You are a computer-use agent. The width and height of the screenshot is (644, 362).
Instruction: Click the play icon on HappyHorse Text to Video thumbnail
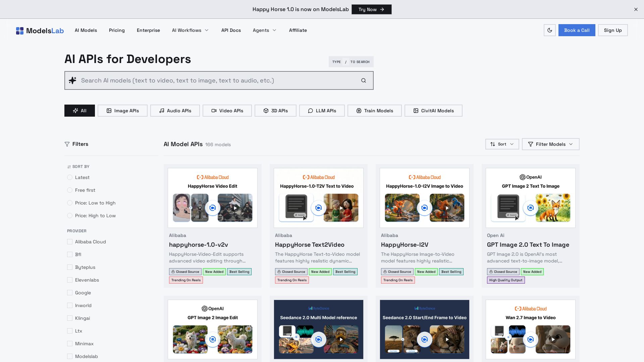[x=341, y=208]
